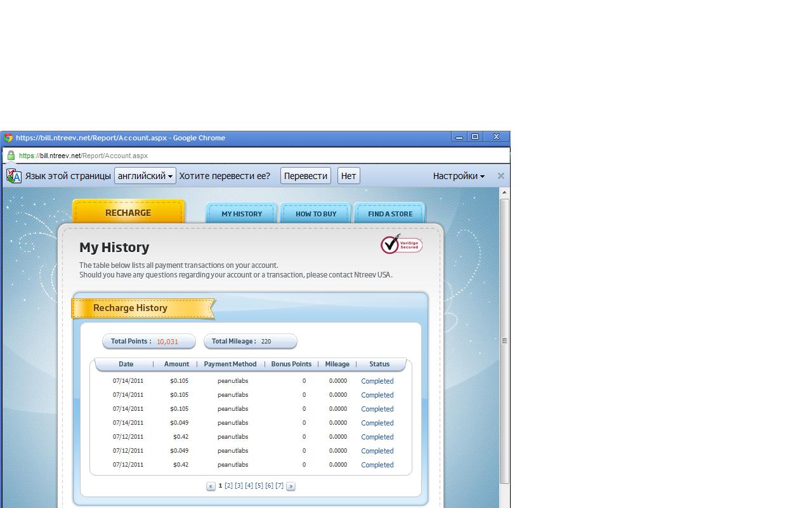Go to the next page with the right arrow

291,486
